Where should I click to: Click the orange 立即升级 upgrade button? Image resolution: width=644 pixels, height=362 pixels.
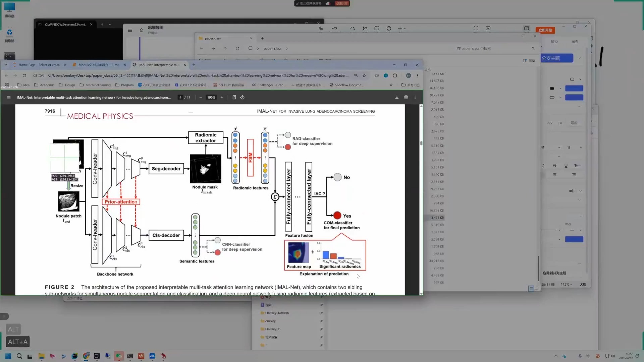pyautogui.click(x=545, y=30)
